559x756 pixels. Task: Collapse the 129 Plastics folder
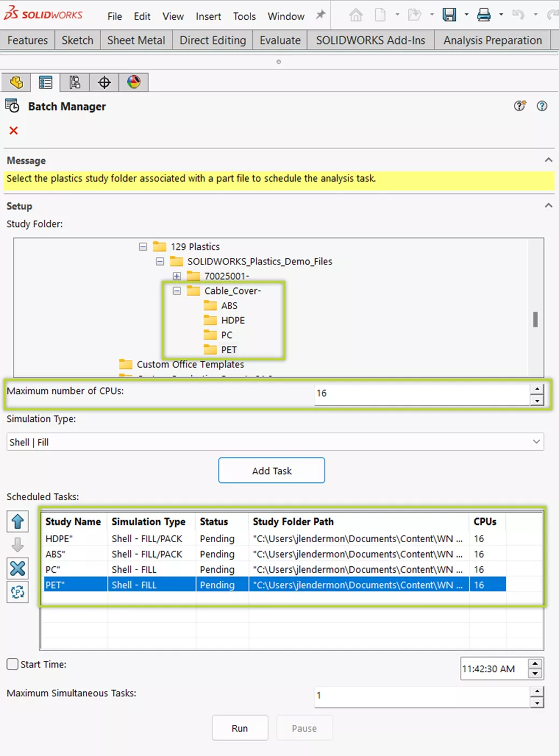[143, 247]
